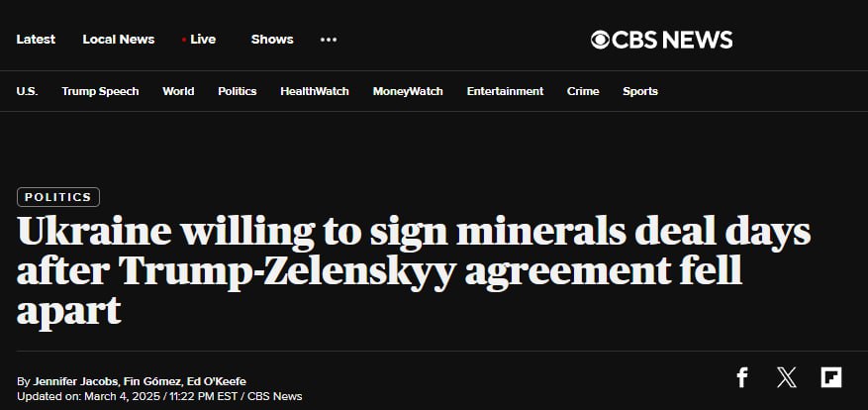868x410 pixels.
Task: Navigate to World news
Action: pos(178,91)
